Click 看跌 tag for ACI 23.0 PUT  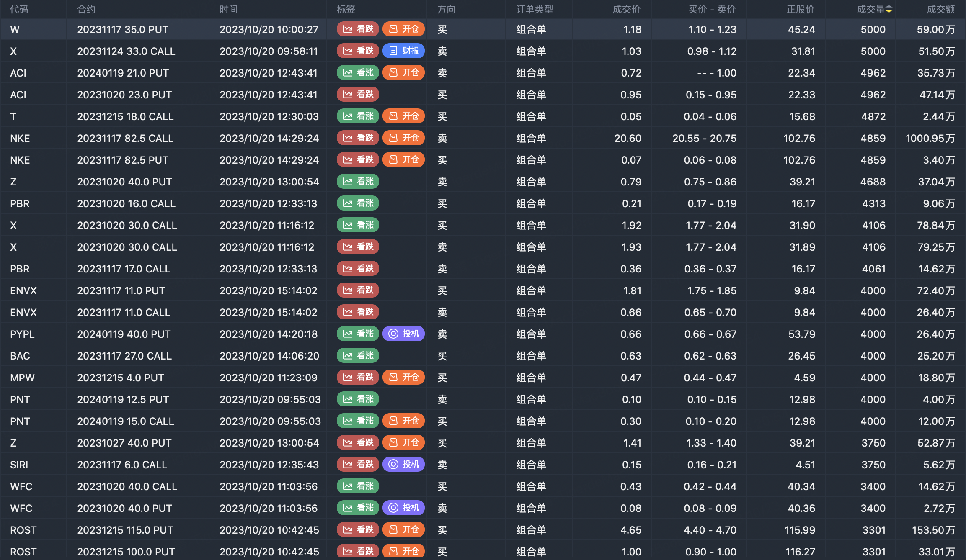point(358,95)
